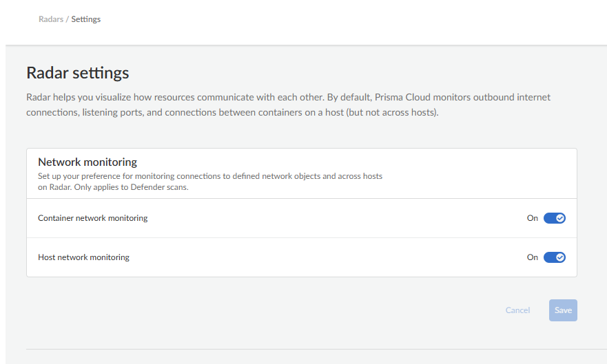Image resolution: width=607 pixels, height=364 pixels.
Task: Select the 'On' label beside Host monitoring
Action: (533, 257)
